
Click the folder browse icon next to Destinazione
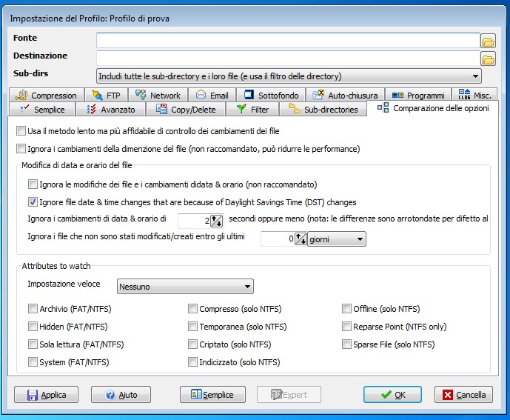(x=488, y=59)
